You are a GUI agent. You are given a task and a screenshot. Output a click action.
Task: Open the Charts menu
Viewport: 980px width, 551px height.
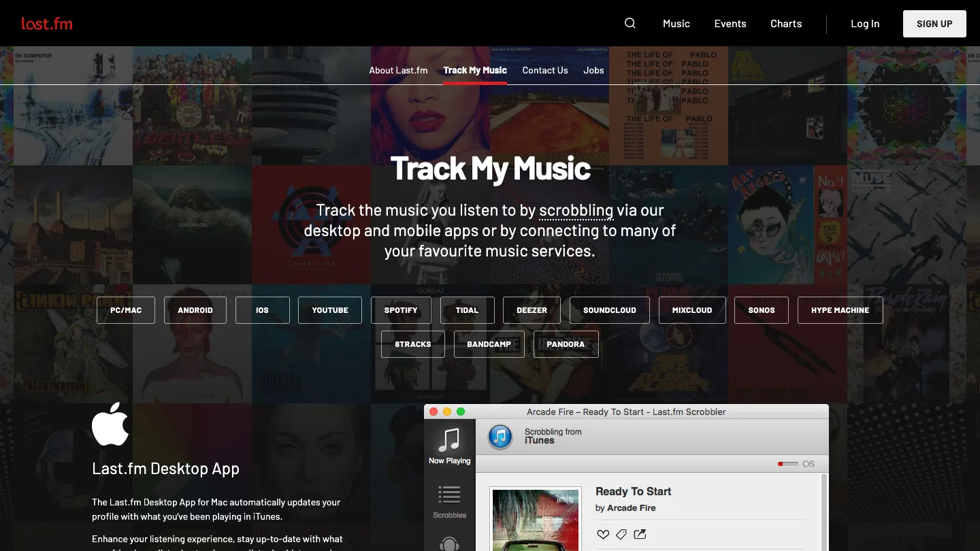[x=786, y=23]
